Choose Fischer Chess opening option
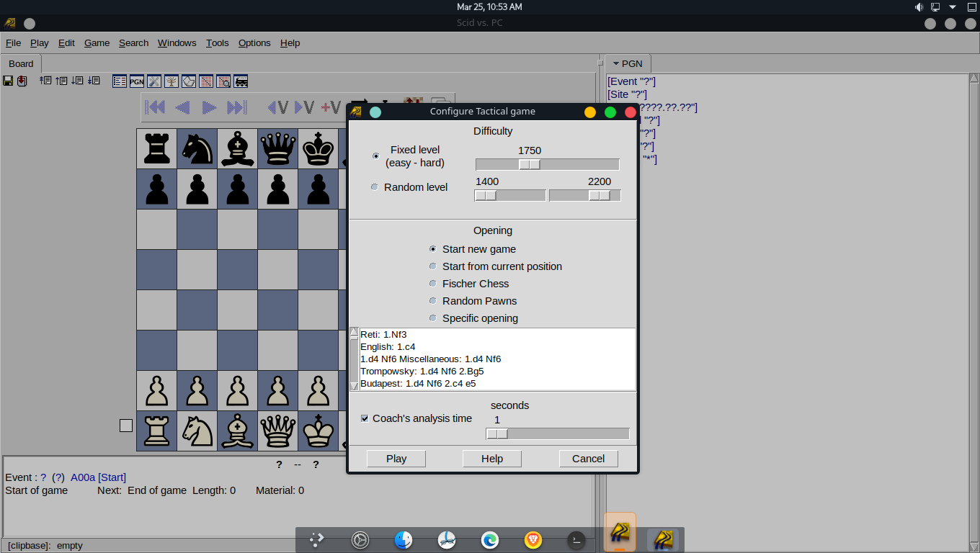Image resolution: width=980 pixels, height=553 pixels. click(432, 284)
